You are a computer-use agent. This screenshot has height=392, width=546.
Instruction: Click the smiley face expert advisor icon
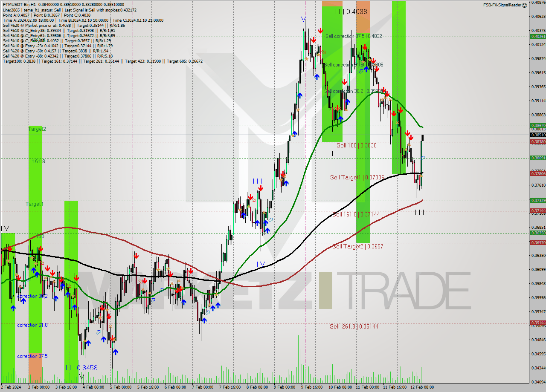point(525,5)
